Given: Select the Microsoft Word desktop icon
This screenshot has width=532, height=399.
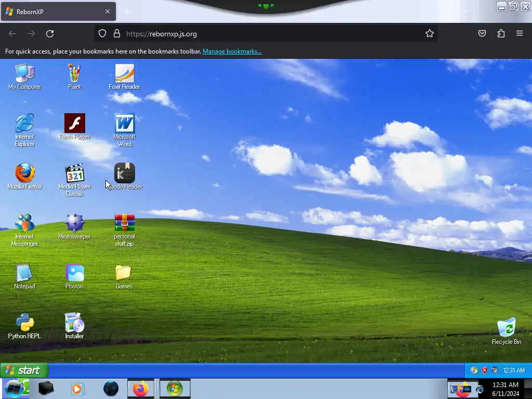Looking at the screenshot, I should pos(125,130).
